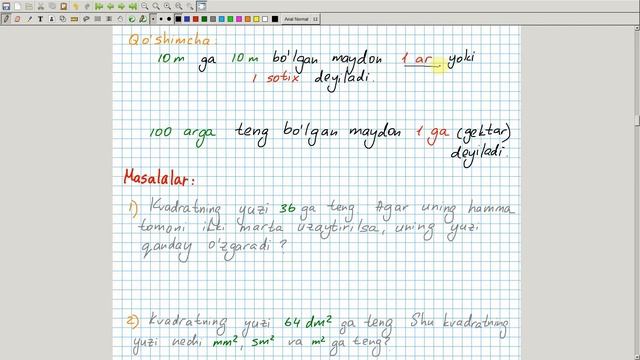The image size is (640, 360).
Task: Set thick pen thickness
Action: (x=169, y=19)
